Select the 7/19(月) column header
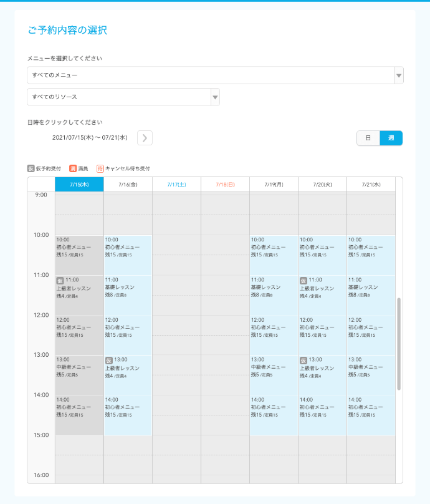This screenshot has height=504, width=430. pos(274,185)
